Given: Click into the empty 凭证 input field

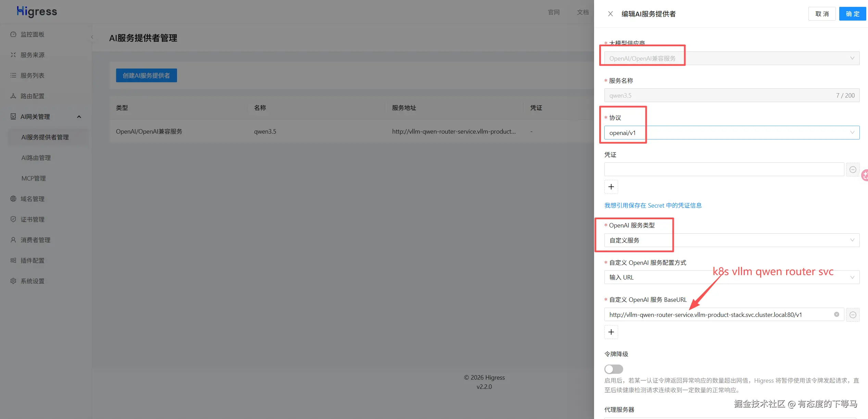Looking at the screenshot, I should pyautogui.click(x=724, y=170).
